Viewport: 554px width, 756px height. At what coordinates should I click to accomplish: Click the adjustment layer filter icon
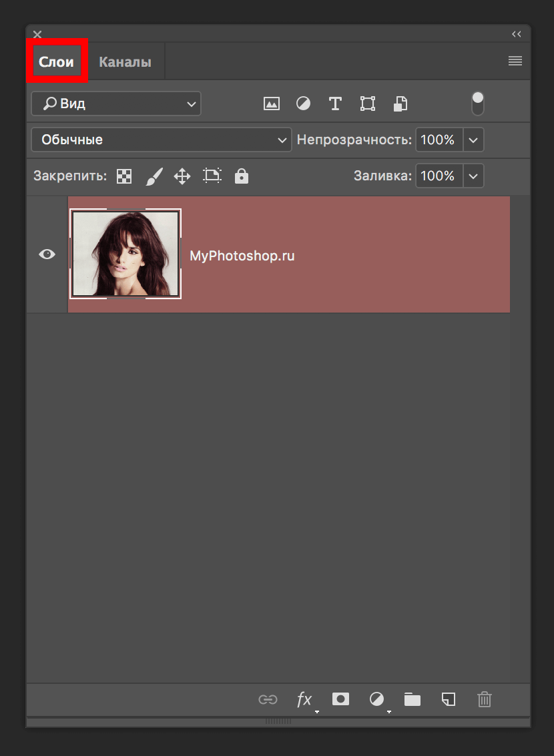click(x=303, y=104)
